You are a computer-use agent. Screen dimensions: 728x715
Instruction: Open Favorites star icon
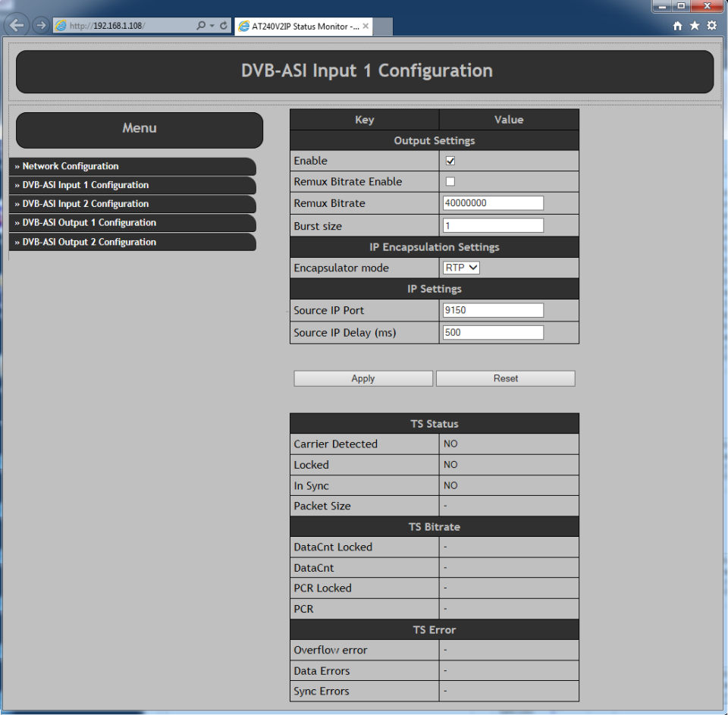coord(695,26)
